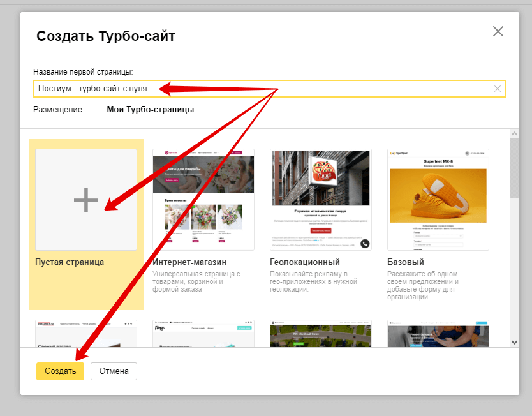This screenshot has height=416, width=532.
Task: Open the Мои Турбо-страницы placement link
Action: 151,110
